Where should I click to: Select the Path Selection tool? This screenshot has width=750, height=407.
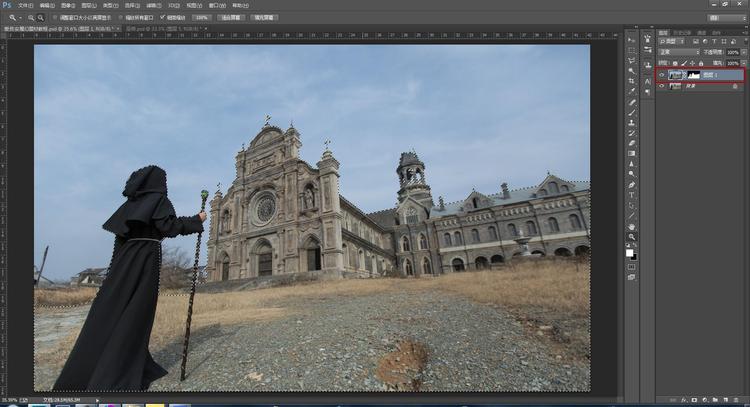(631, 206)
